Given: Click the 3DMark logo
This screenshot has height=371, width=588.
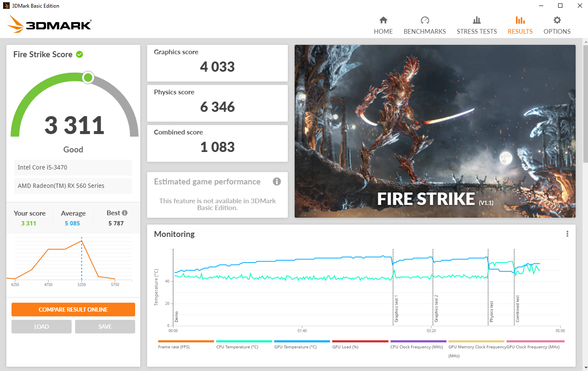Looking at the screenshot, I should pyautogui.click(x=49, y=24).
